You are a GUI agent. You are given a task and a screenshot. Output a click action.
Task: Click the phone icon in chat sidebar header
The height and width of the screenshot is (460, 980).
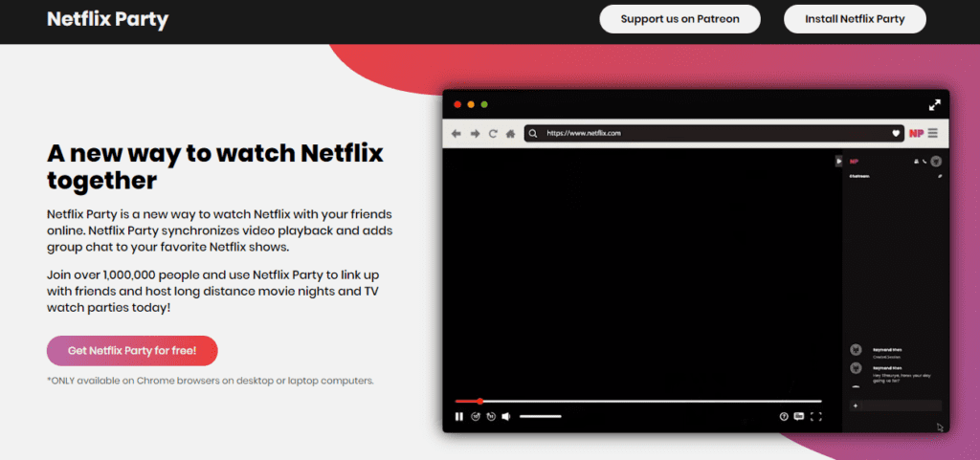click(x=924, y=161)
